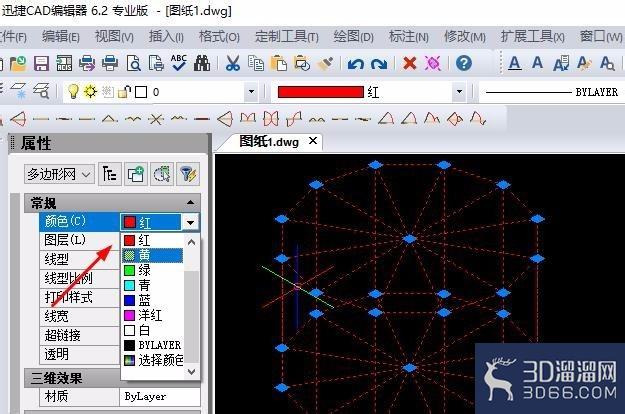Select BYLAYER in the color list
This screenshot has width=625, height=414.
click(x=152, y=345)
